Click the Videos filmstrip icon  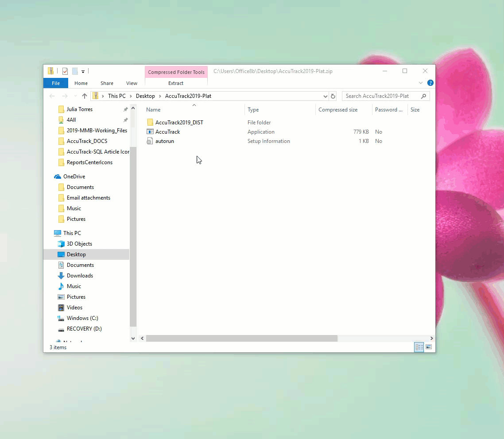click(x=61, y=307)
